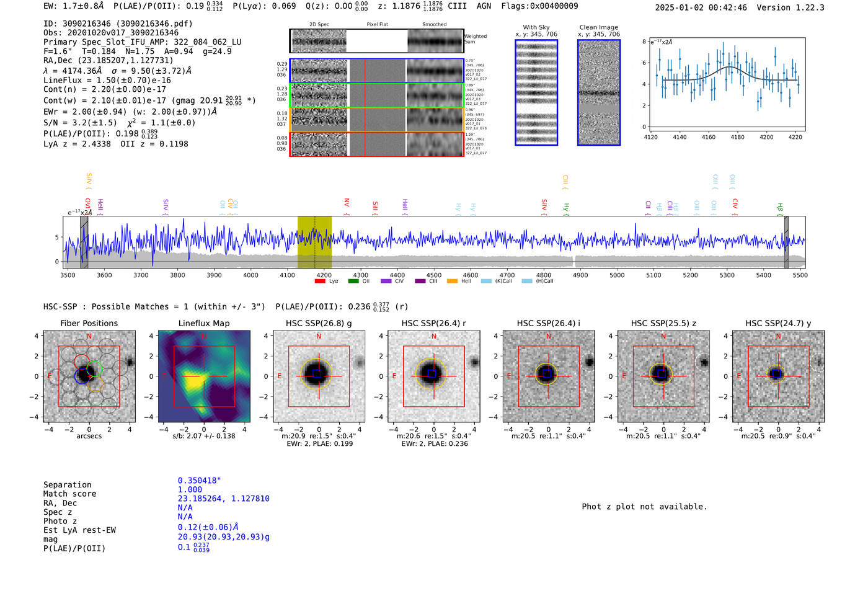Click the 2D Spec column header
Screen dimensions: 868x591
319,25
